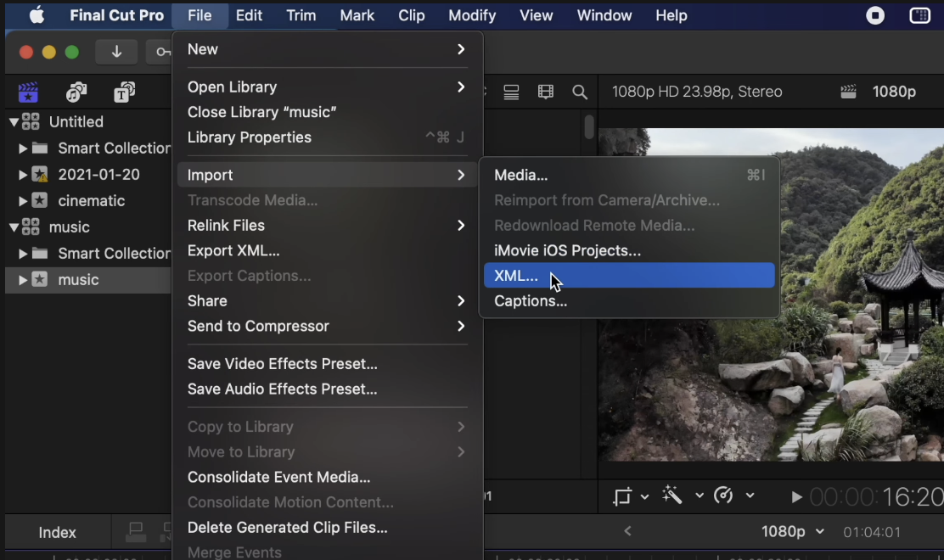Open Transform tool dropdown chevron
Image resolution: width=944 pixels, height=560 pixels.
pyautogui.click(x=645, y=497)
